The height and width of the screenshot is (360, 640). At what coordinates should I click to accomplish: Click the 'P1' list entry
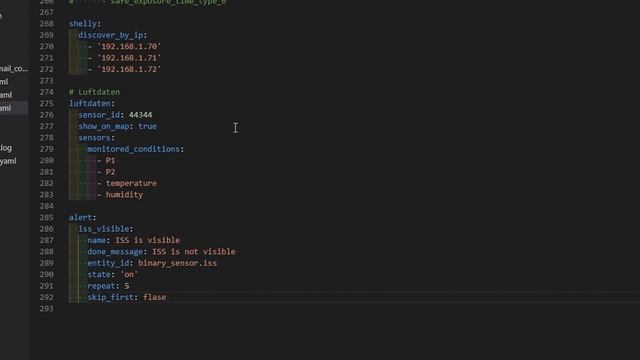click(110, 161)
